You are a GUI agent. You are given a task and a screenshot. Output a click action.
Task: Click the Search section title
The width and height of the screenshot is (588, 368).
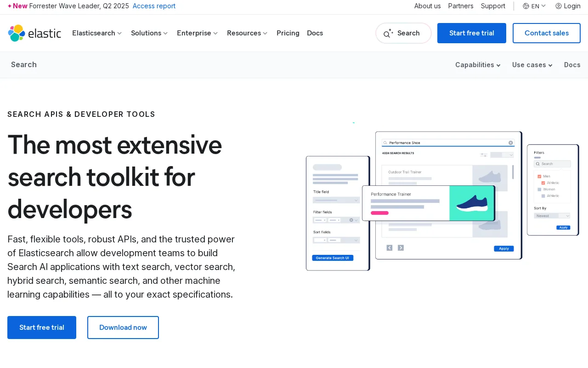point(24,65)
